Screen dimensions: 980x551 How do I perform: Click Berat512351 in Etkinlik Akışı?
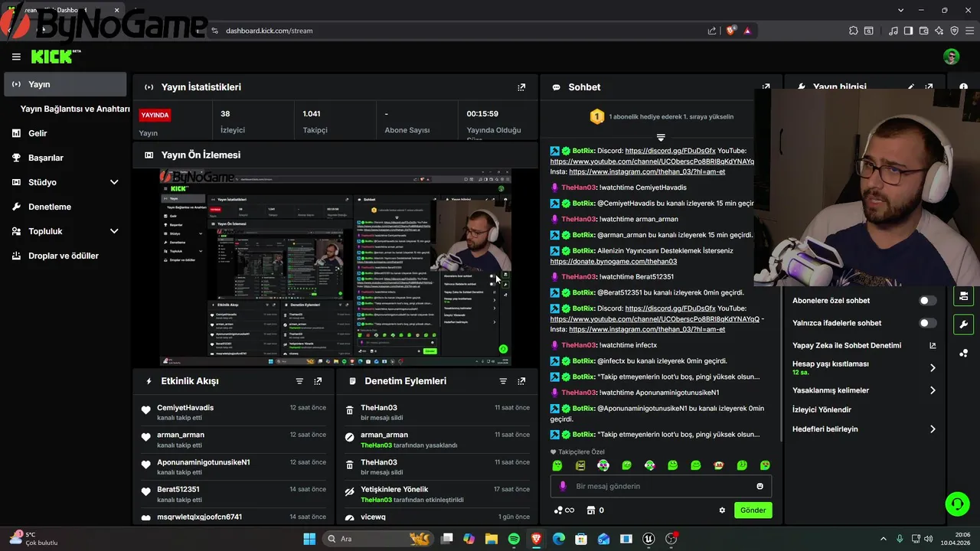click(178, 489)
